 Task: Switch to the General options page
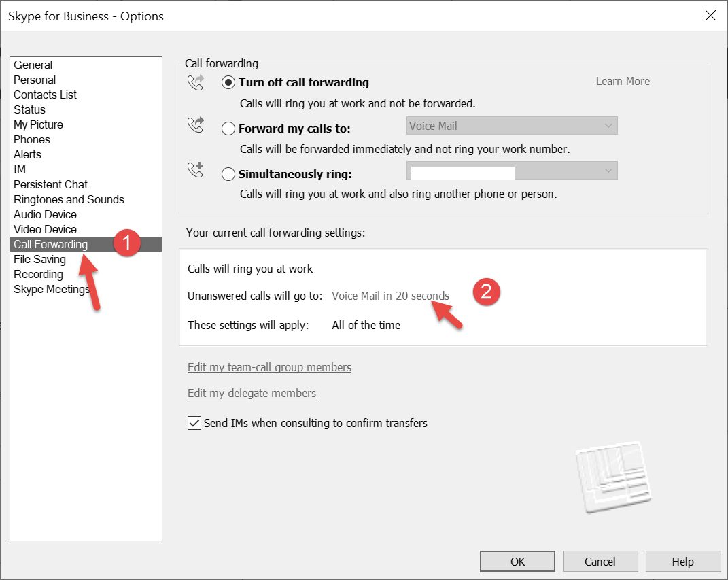pos(33,65)
